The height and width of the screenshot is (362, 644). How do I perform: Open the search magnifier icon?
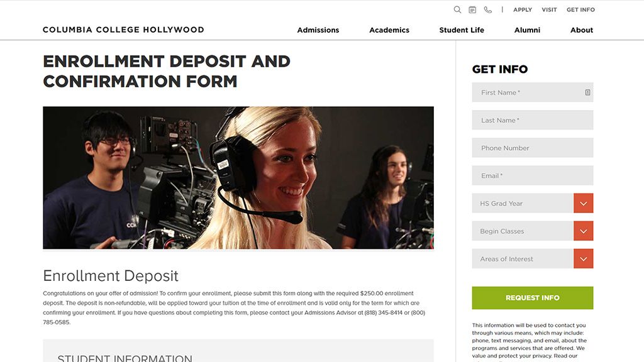pos(457,9)
